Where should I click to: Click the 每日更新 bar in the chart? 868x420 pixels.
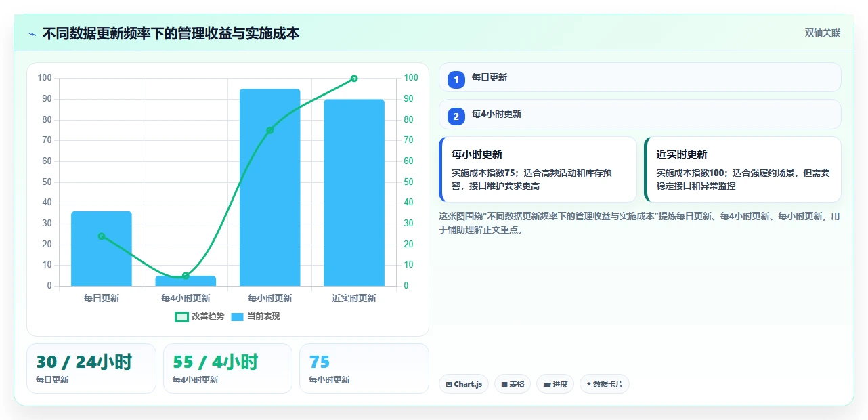(102, 249)
